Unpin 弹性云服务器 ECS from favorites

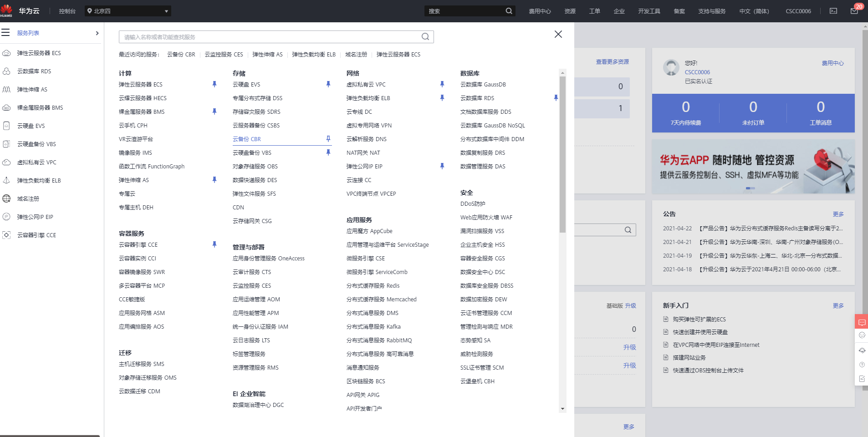tap(214, 84)
